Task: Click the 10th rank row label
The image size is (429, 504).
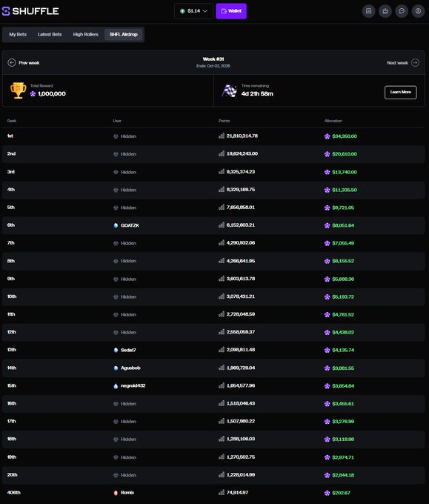Action: (12, 296)
